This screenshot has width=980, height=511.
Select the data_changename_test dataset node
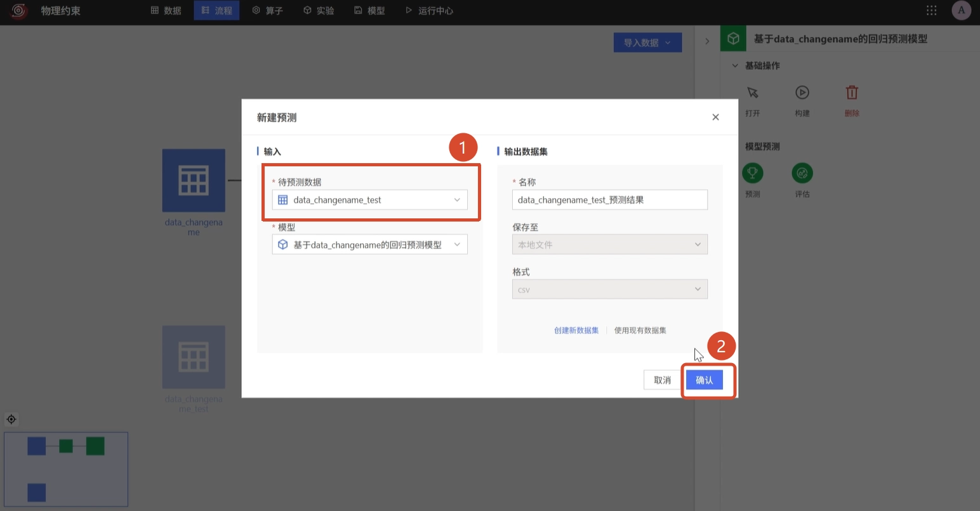(194, 357)
